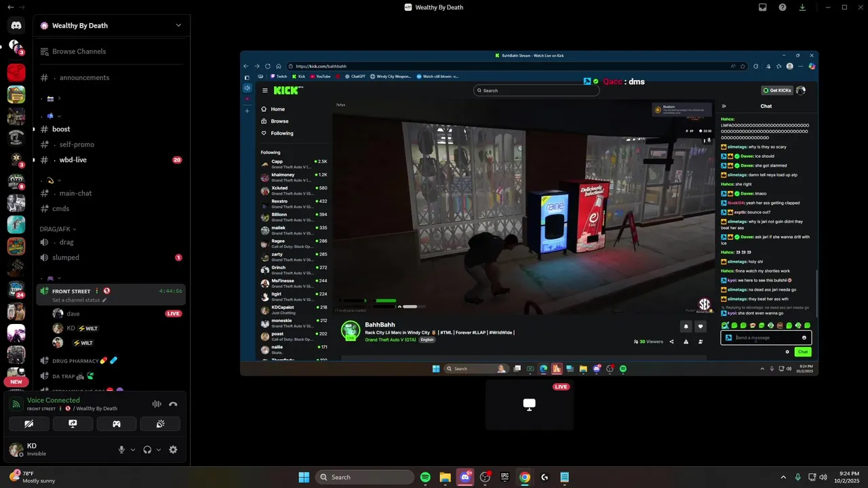Click the Windows taskbar Search box

coord(365,477)
